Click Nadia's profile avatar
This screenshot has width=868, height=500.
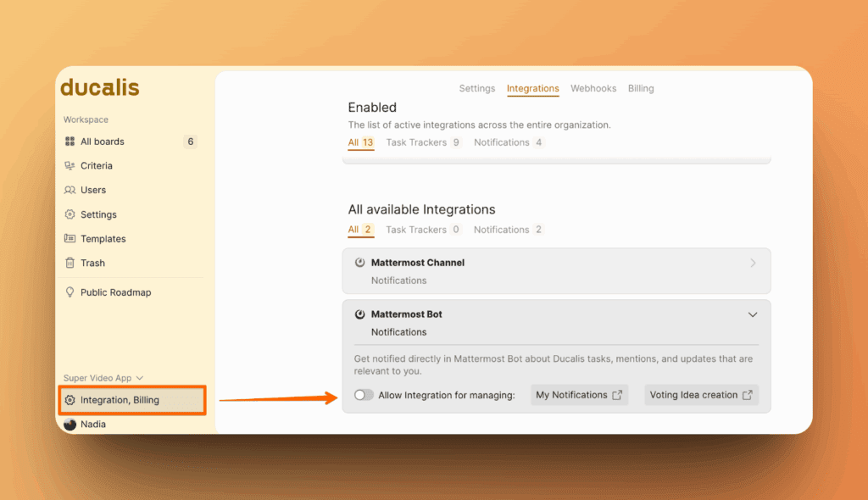click(70, 424)
